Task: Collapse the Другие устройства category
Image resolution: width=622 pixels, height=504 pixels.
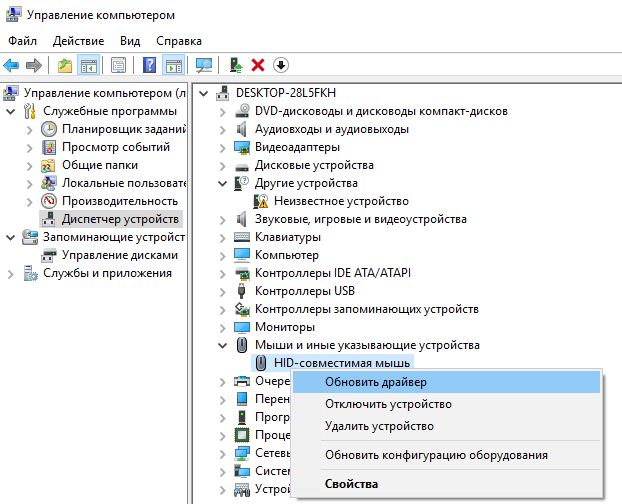Action: point(223,184)
